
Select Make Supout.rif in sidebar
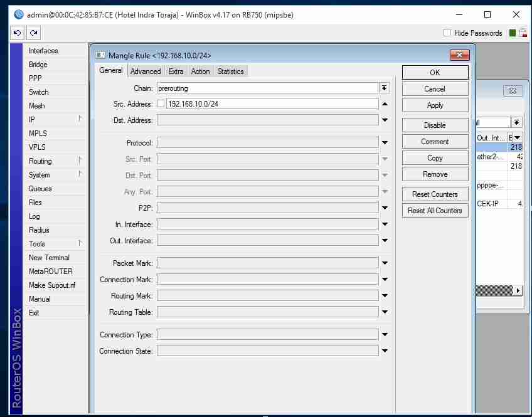55,285
